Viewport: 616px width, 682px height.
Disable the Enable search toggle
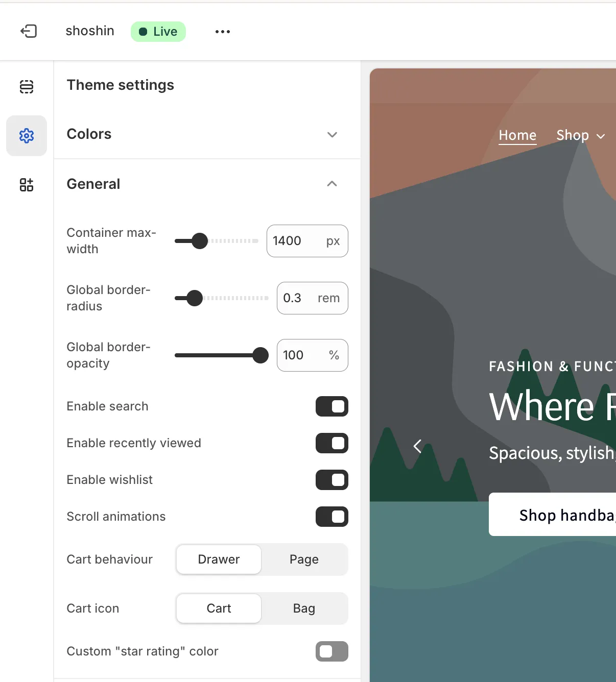[332, 406]
